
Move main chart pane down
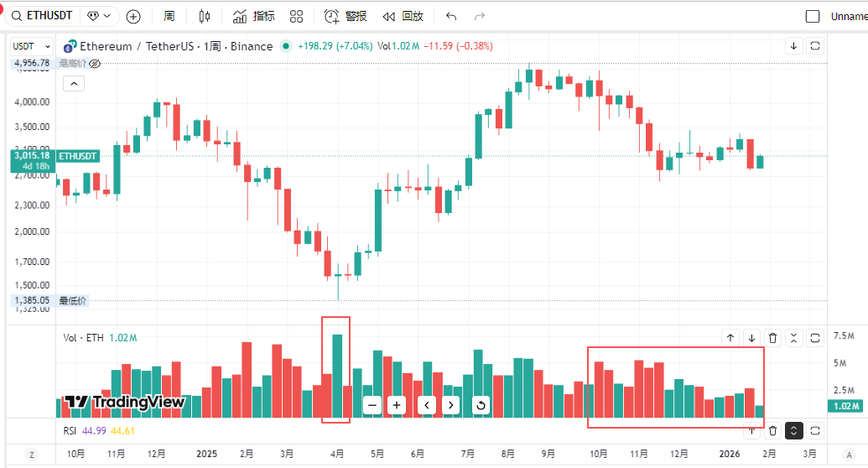click(794, 46)
